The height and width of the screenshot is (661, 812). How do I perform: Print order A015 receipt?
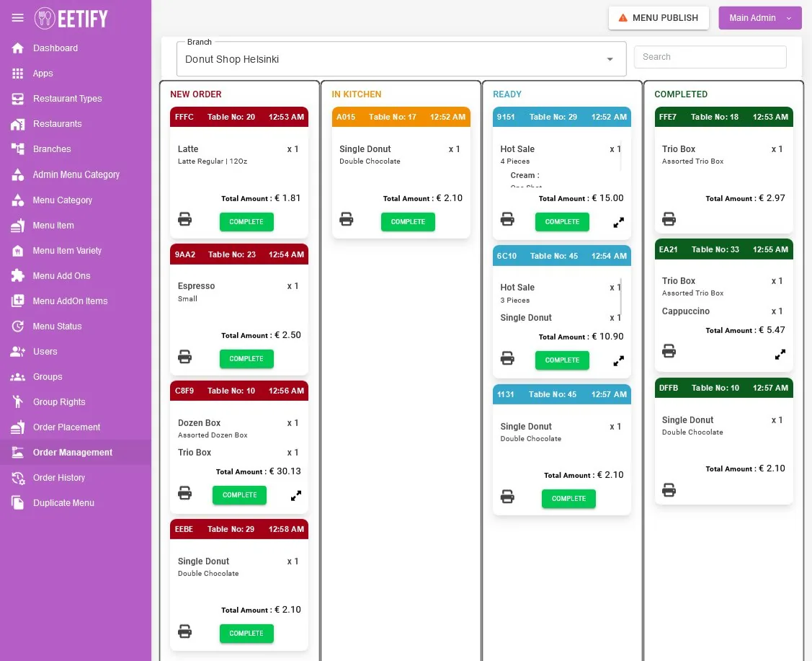[347, 219]
